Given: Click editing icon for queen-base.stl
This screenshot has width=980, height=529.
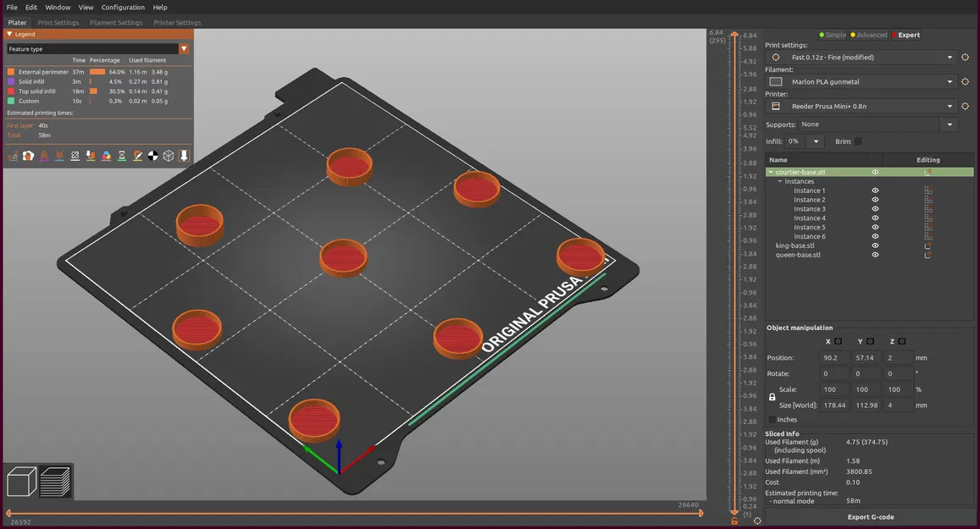Looking at the screenshot, I should [928, 255].
